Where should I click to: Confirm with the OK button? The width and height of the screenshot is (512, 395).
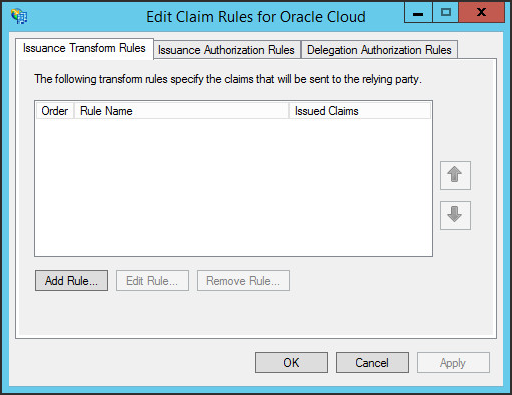coord(291,363)
